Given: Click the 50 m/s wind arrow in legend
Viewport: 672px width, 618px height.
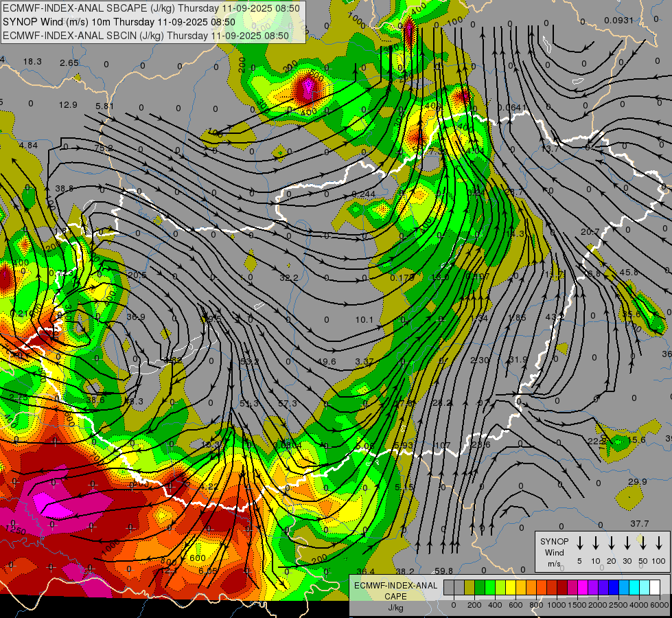Looking at the screenshot, I should pyautogui.click(x=643, y=543).
